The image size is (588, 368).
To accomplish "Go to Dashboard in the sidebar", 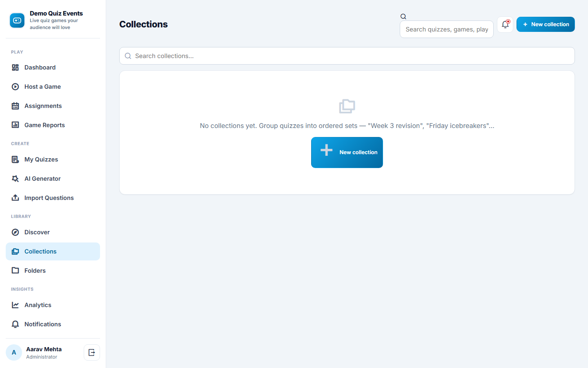I will point(53,67).
